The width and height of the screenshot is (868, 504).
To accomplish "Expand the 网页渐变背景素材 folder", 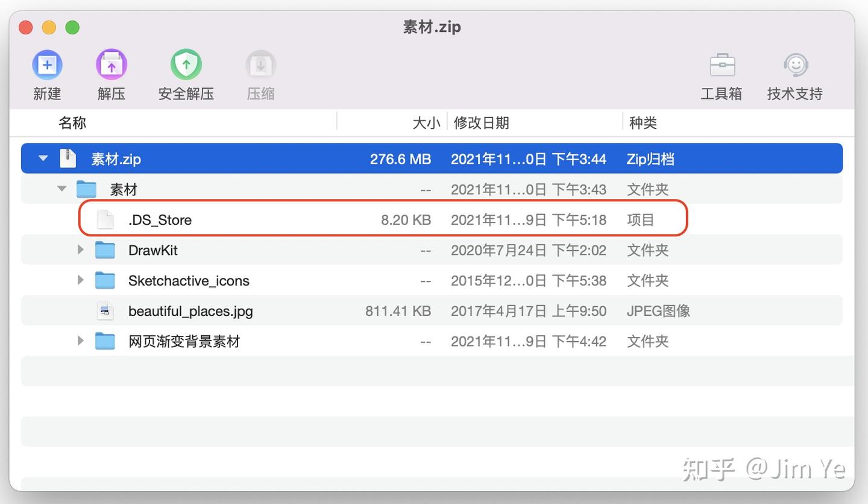I will coord(80,341).
